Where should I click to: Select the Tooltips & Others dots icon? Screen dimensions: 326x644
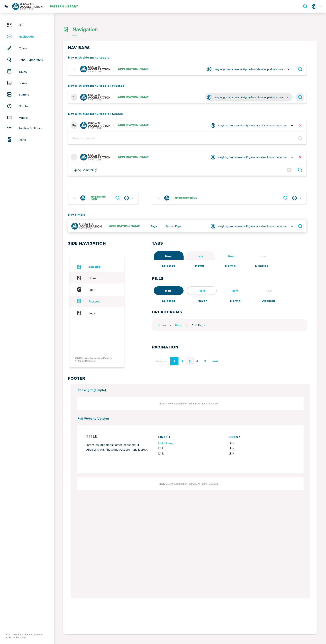coord(9,128)
